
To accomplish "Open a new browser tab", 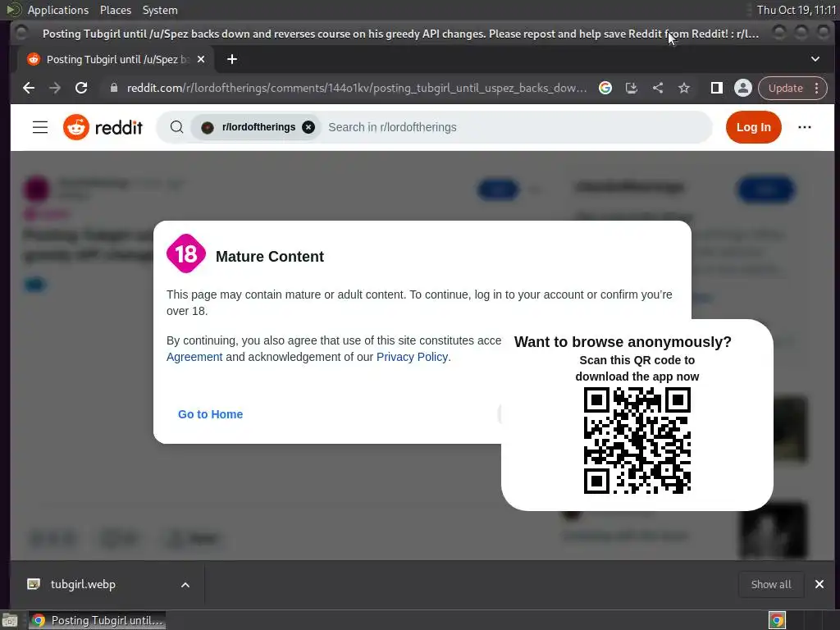I will tap(232, 59).
